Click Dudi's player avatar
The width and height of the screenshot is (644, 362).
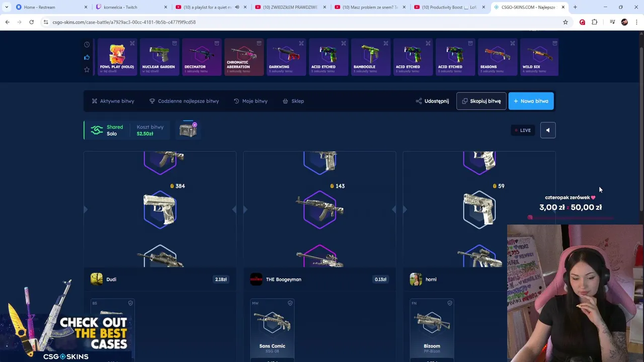[97, 279]
